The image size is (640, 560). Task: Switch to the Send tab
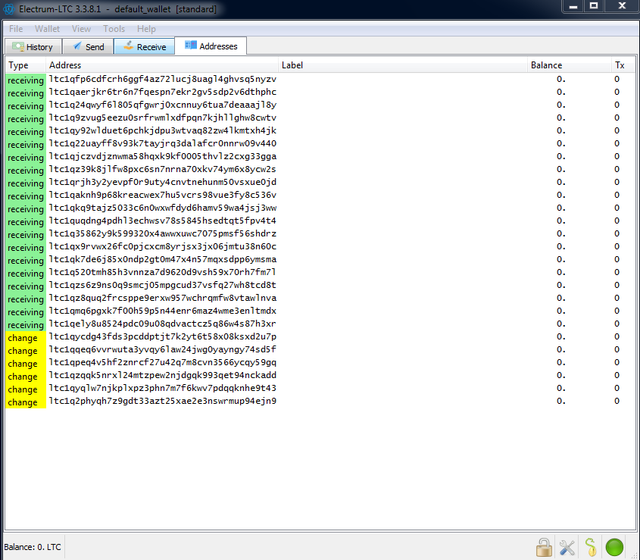(x=88, y=47)
